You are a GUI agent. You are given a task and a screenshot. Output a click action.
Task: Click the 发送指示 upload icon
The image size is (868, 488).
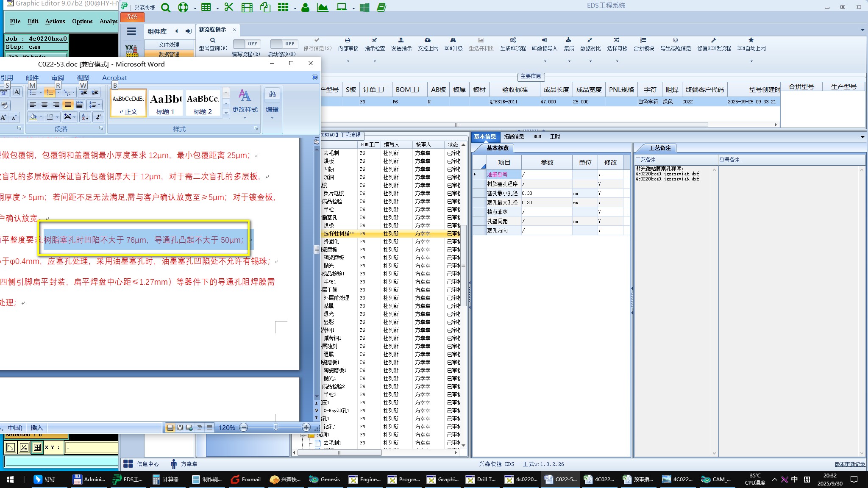coord(401,40)
